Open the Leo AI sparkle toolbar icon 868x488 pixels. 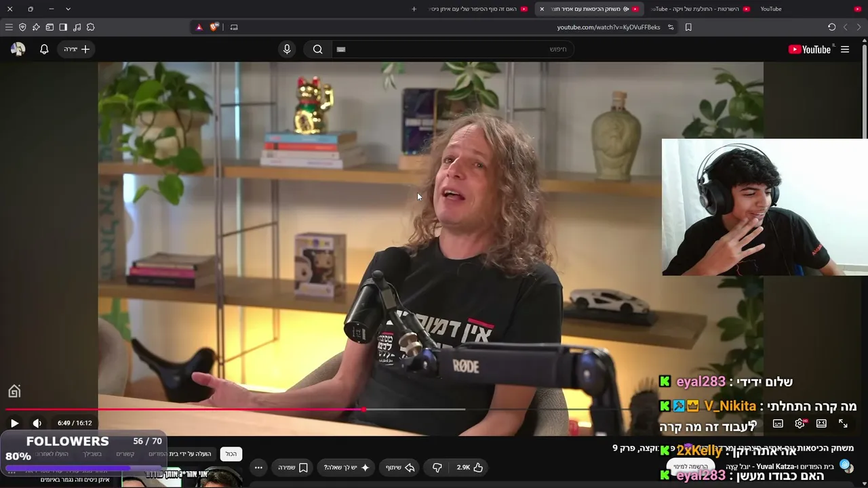coord(36,27)
